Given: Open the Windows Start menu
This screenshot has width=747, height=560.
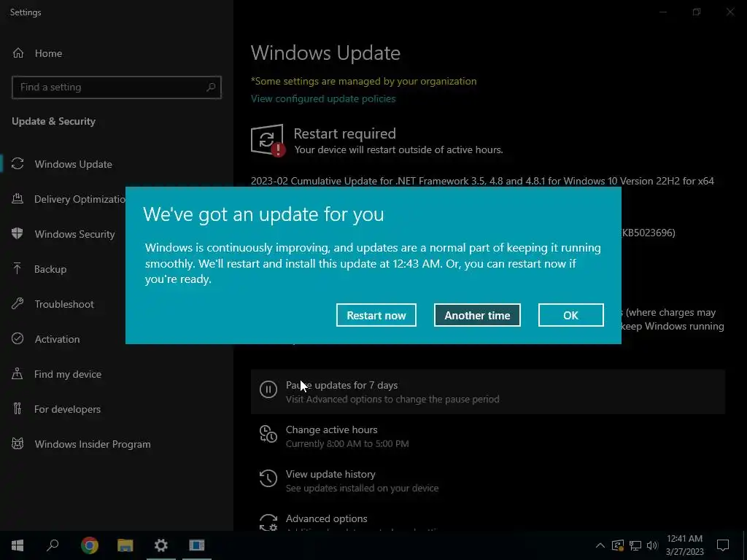Looking at the screenshot, I should click(x=18, y=545).
